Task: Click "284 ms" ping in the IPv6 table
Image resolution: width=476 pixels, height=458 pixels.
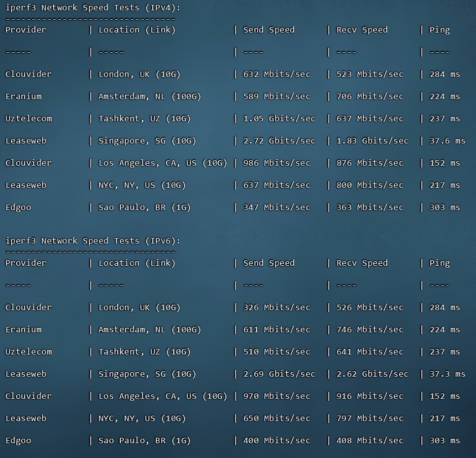Action: (x=445, y=308)
